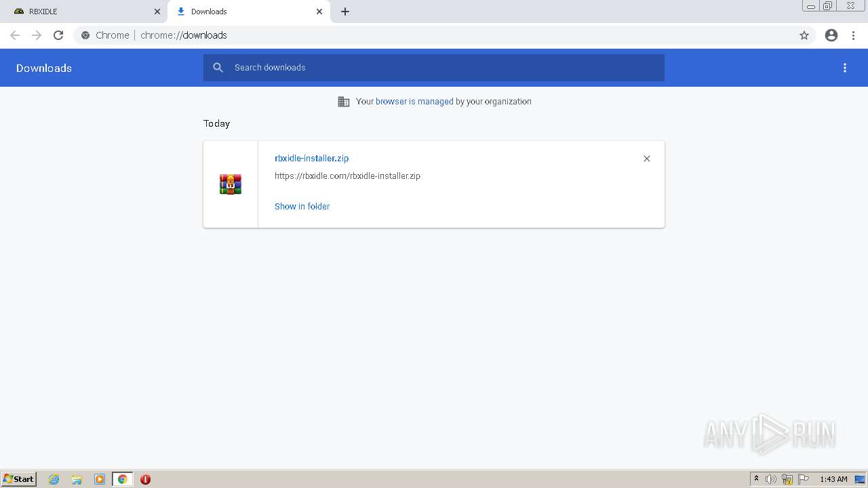The image size is (868, 488).
Task: Bookmark this page with the star icon
Action: (804, 35)
